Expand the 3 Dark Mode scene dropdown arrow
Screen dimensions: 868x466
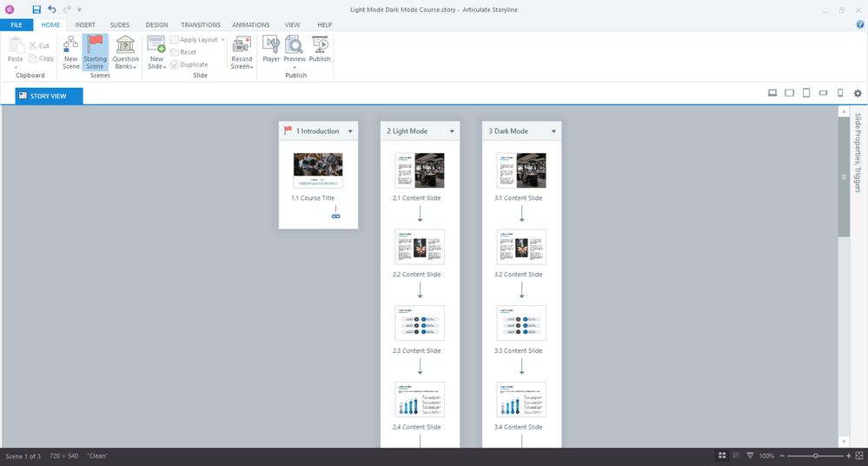[x=553, y=131]
